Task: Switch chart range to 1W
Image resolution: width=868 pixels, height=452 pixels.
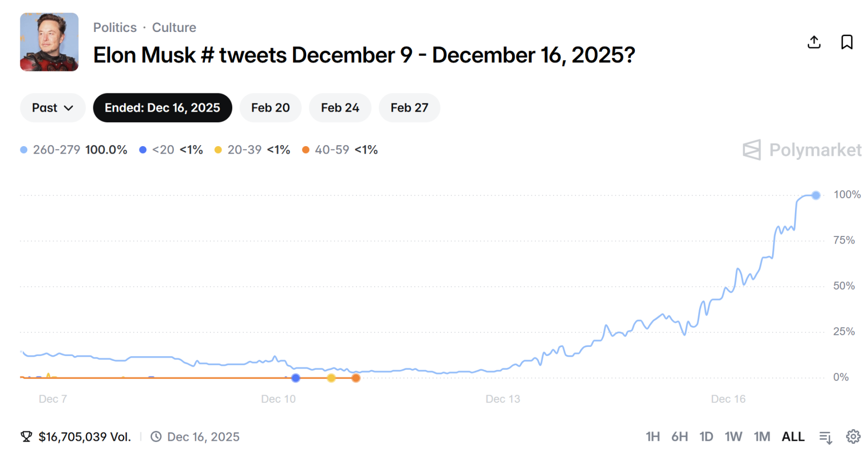Action: 733,436
